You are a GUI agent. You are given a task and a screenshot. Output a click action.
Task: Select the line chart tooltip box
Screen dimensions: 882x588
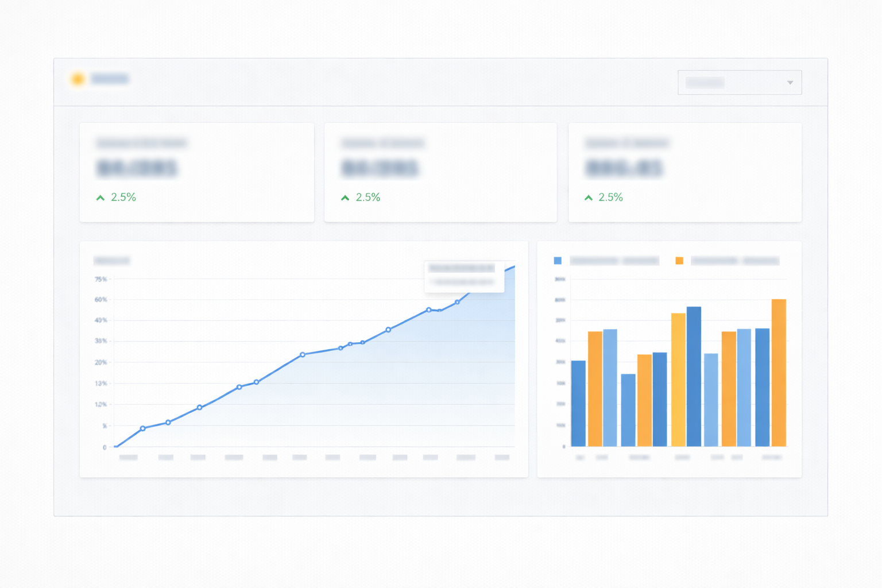[x=464, y=276]
